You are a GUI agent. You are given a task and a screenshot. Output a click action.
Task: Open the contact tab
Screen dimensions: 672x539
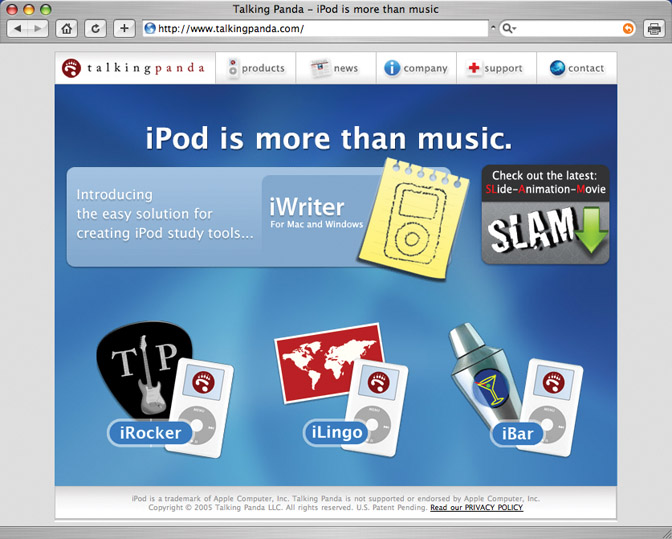577,68
